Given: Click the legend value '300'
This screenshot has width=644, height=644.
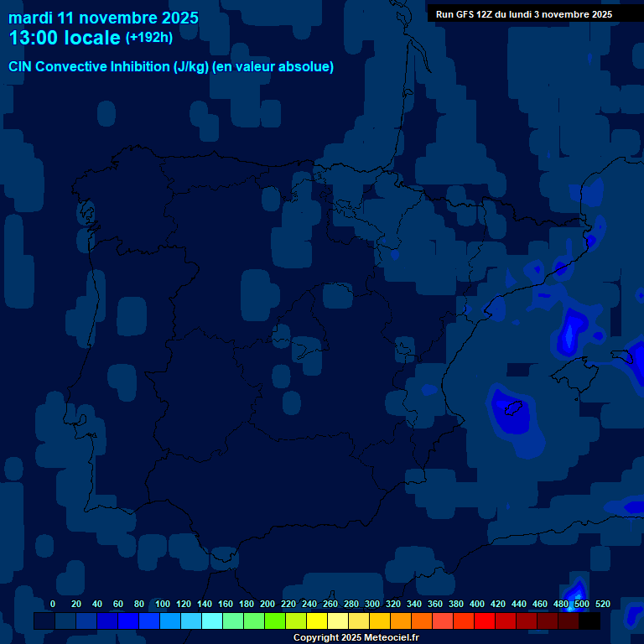Looking at the screenshot, I should pos(372,604).
